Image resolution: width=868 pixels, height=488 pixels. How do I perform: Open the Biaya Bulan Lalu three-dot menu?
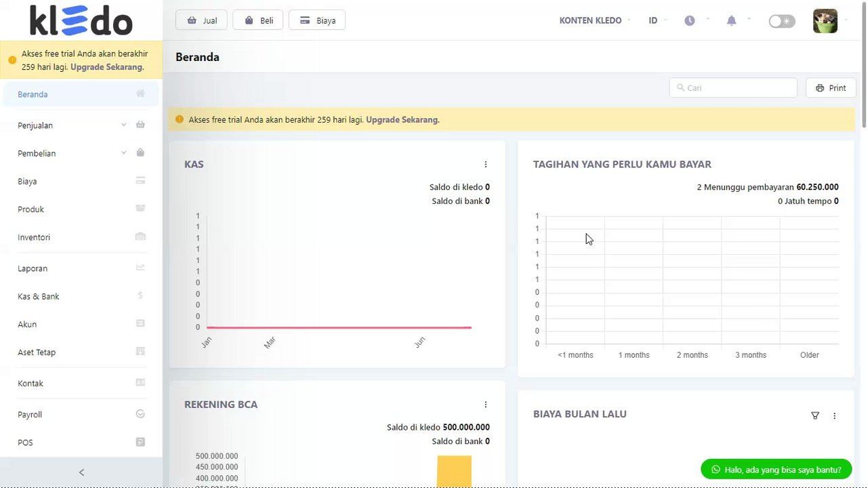[x=834, y=415]
